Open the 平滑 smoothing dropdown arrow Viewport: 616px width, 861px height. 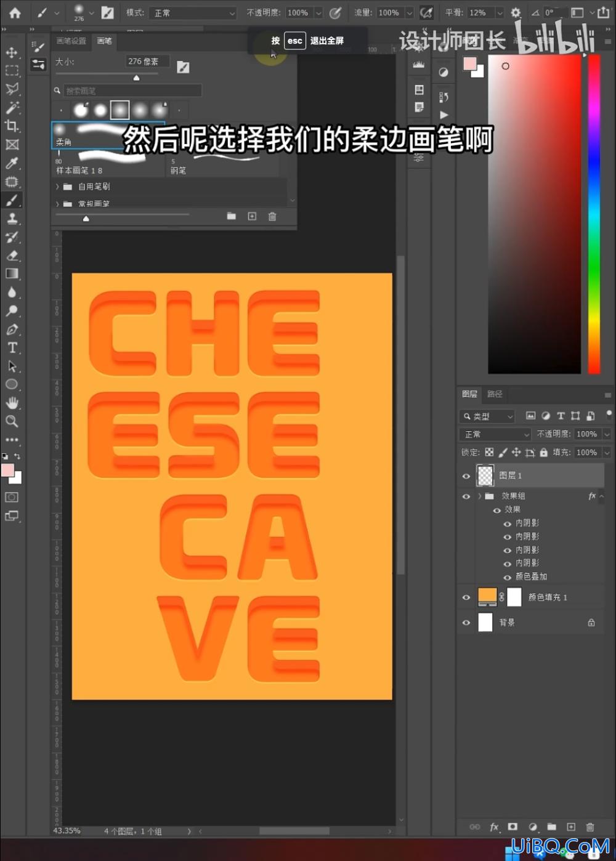tap(500, 12)
